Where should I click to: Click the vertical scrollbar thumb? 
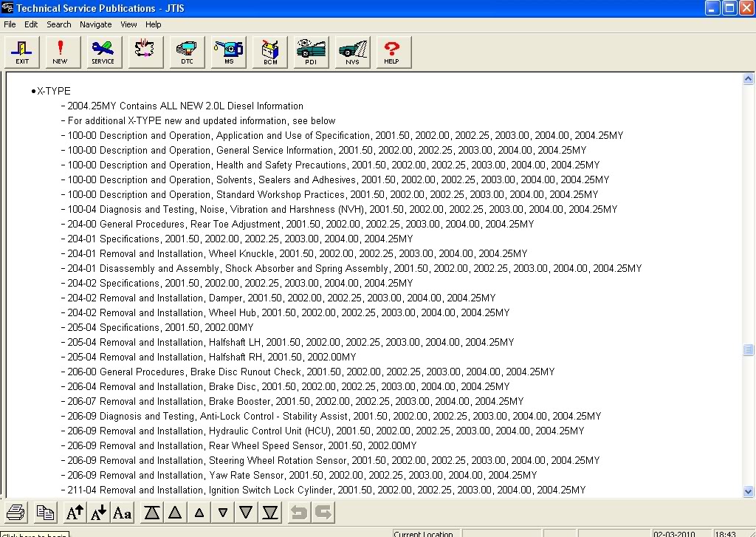[748, 350]
